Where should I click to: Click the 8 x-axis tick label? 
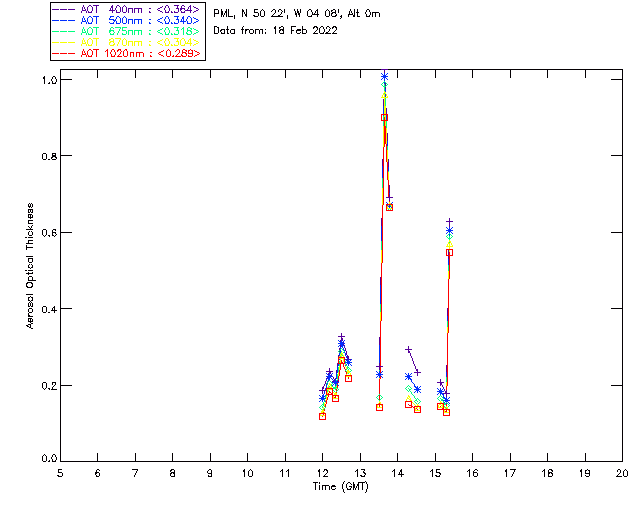point(173,473)
